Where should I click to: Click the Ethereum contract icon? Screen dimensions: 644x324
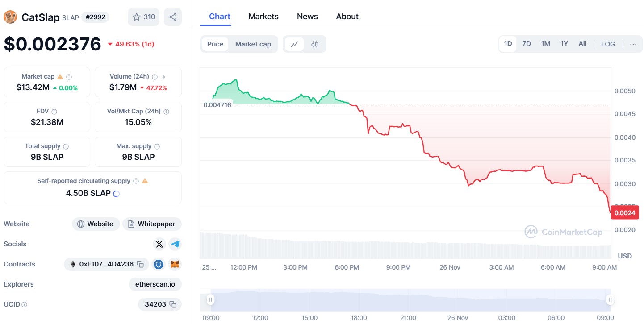(x=73, y=264)
